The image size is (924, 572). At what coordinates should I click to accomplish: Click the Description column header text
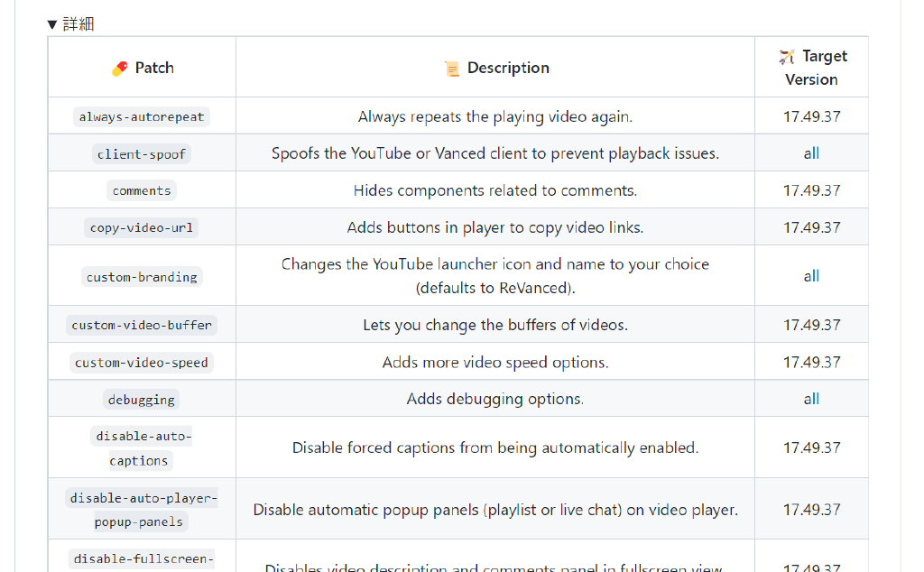(508, 68)
